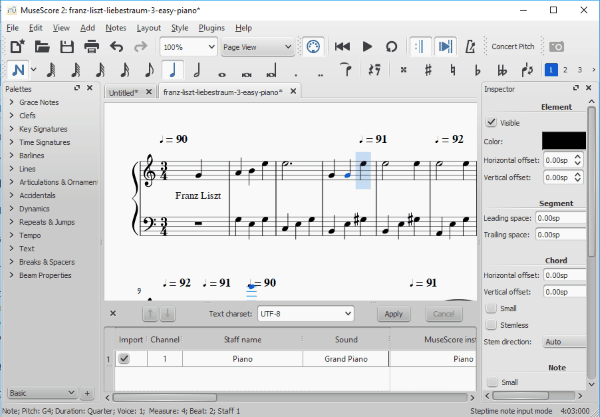The image size is (600, 417).
Task: Open the File menu
Action: [x=13, y=28]
